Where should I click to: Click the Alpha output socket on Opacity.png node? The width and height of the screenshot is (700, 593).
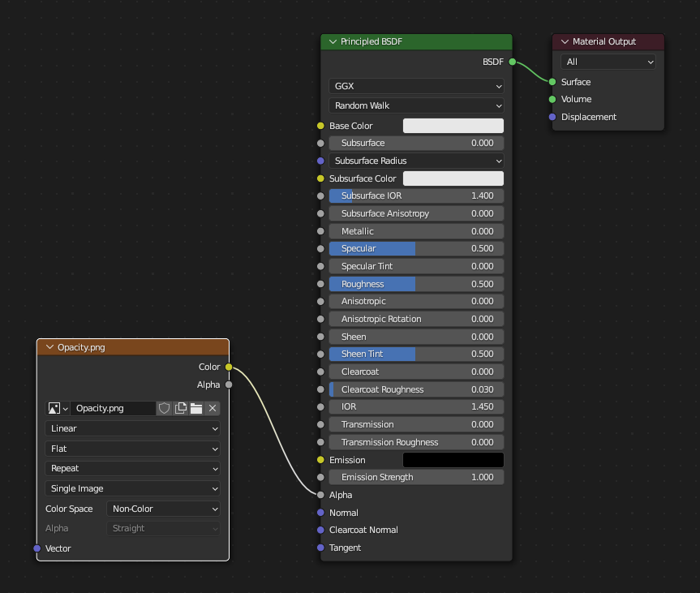point(229,385)
